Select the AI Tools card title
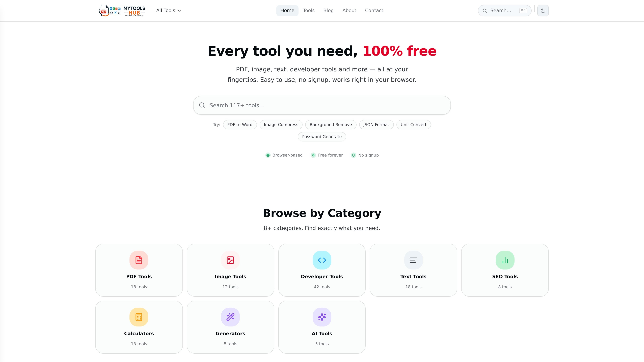Image resolution: width=644 pixels, height=362 pixels. pyautogui.click(x=322, y=334)
